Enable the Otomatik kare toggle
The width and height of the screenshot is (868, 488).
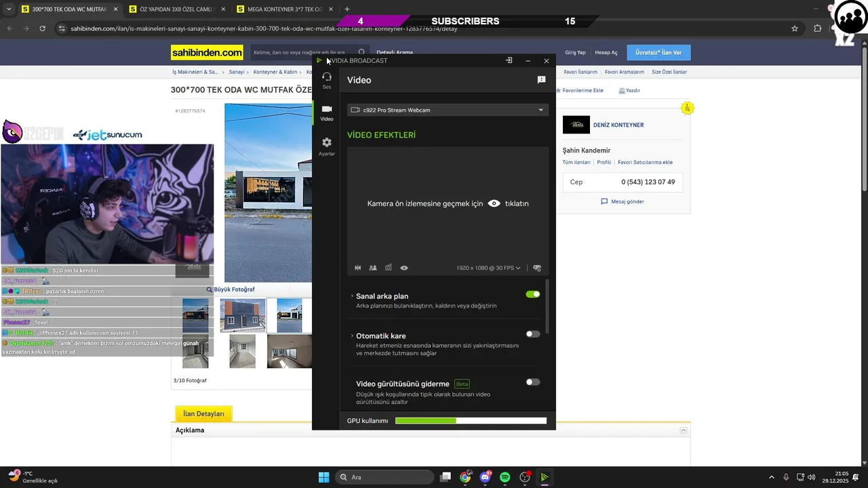[x=533, y=334]
